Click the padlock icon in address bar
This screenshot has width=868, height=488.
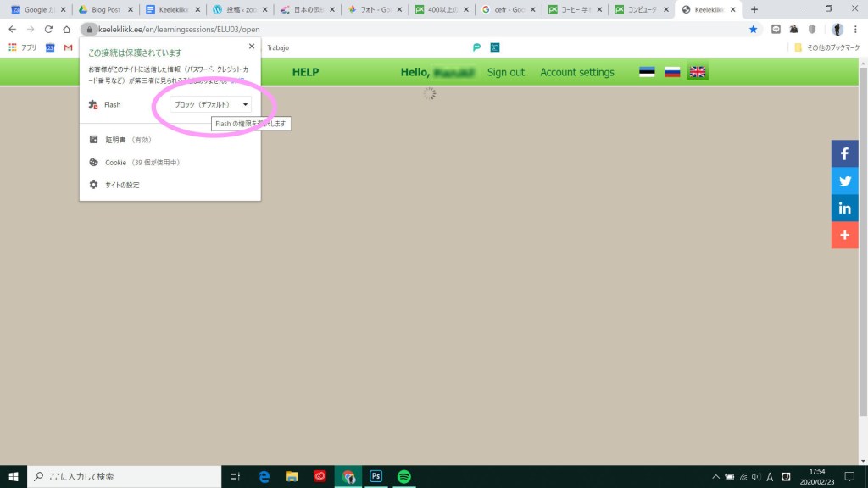tap(89, 29)
